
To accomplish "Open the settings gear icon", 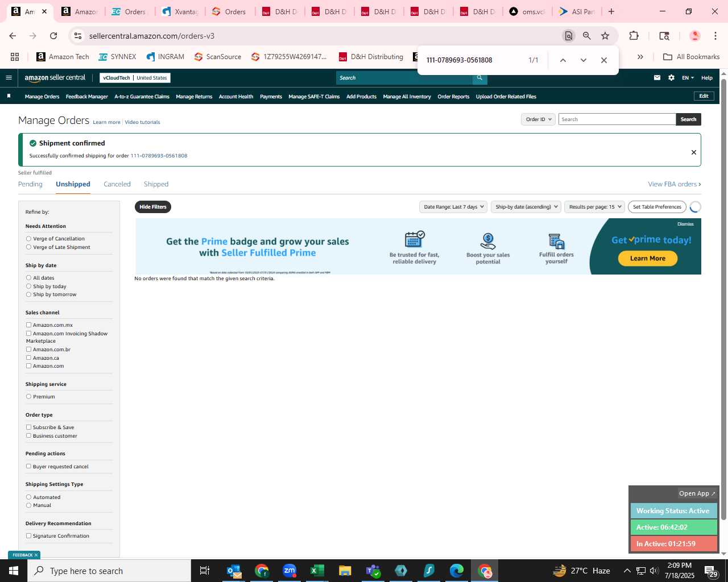I will [x=671, y=78].
